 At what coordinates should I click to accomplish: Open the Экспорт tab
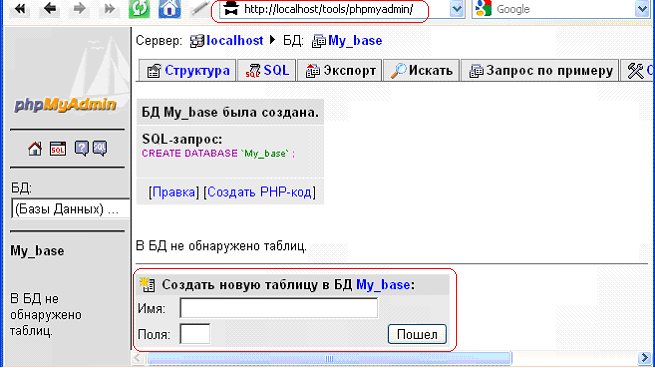(x=340, y=70)
